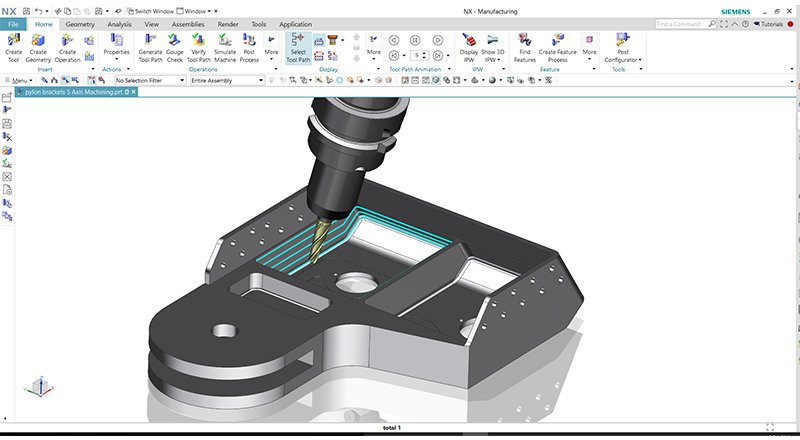The image size is (800, 440).
Task: Click the red record dot icon
Action: coord(790,24)
